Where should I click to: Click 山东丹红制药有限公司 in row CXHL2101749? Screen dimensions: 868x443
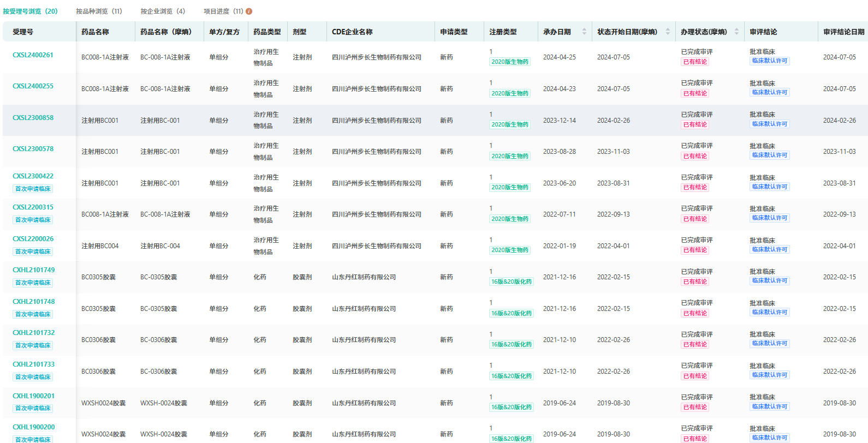pos(364,277)
